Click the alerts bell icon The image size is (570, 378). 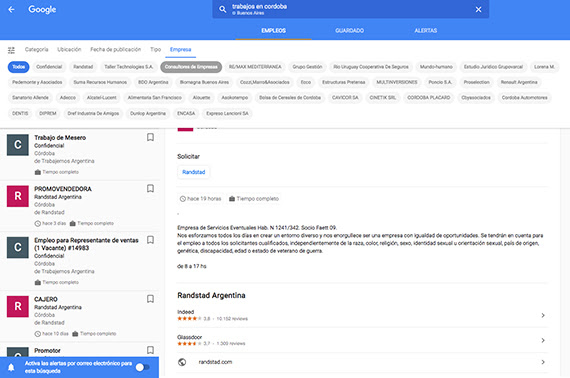(x=11, y=367)
